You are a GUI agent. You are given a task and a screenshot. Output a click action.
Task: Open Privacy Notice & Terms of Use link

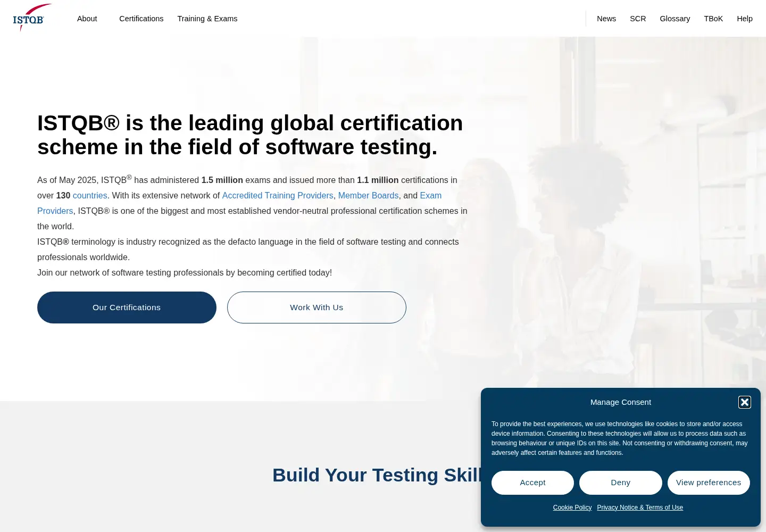pyautogui.click(x=640, y=508)
